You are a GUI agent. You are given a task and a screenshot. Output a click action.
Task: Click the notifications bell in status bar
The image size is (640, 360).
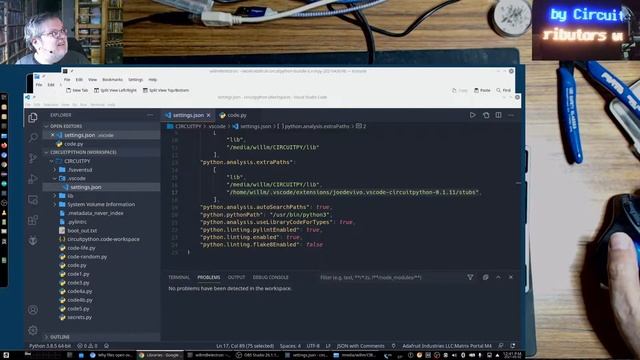click(513, 346)
